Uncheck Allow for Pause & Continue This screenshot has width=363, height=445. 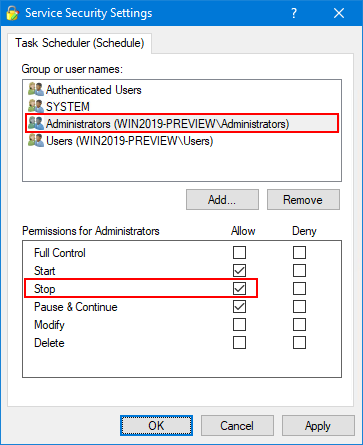[239, 306]
